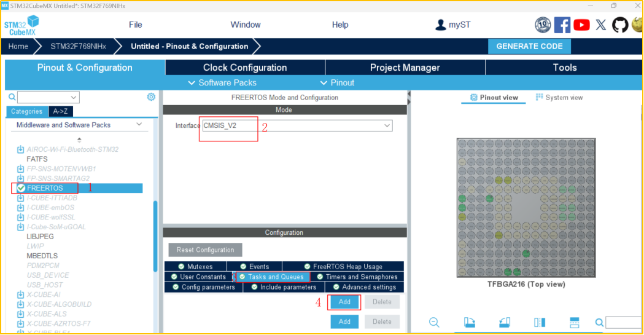Viewport: 644px width, 335px height.
Task: Click the left panel vertical scrollbar
Action: point(156,234)
